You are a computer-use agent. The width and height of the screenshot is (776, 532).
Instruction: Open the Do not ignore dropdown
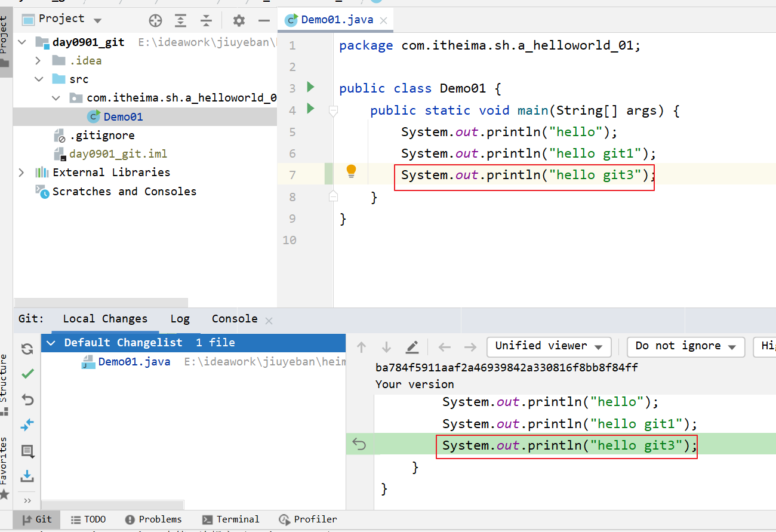[685, 346]
